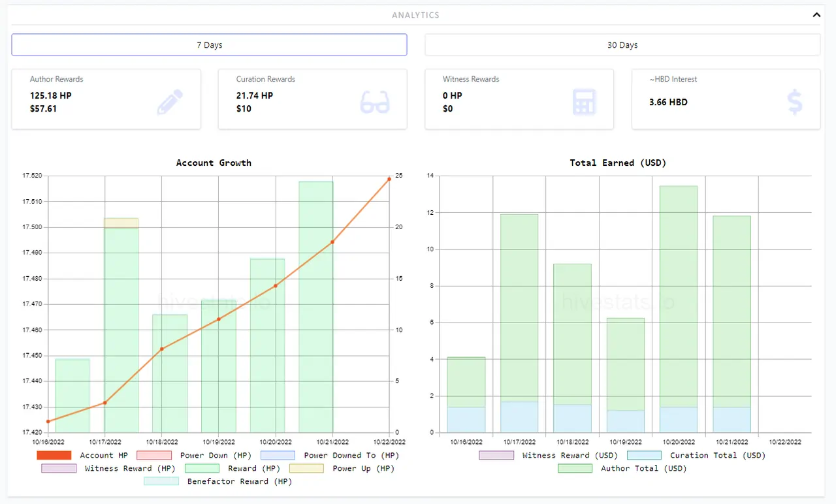Image resolution: width=836 pixels, height=504 pixels.
Task: Click the glasses icon in Curation Rewards card
Action: tap(375, 102)
